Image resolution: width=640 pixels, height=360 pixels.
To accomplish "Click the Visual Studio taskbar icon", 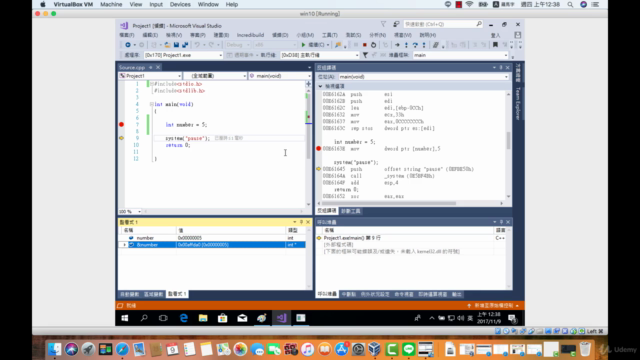I will (281, 318).
